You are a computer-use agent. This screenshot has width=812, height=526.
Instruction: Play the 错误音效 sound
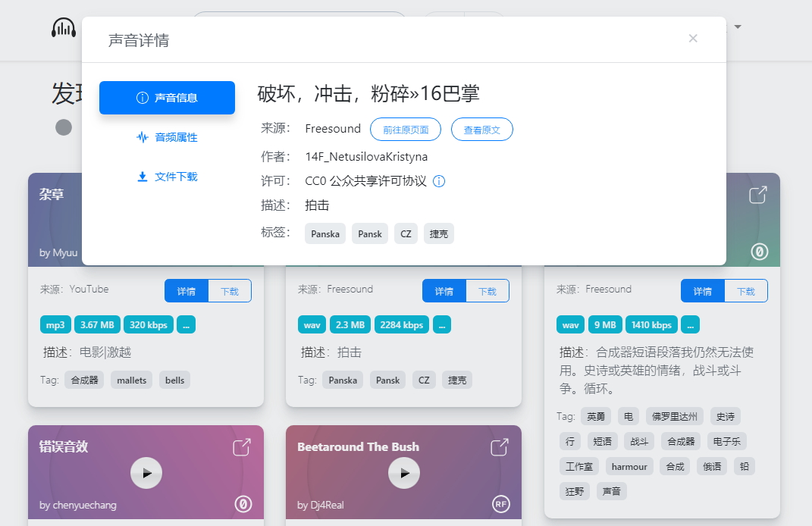coord(146,473)
